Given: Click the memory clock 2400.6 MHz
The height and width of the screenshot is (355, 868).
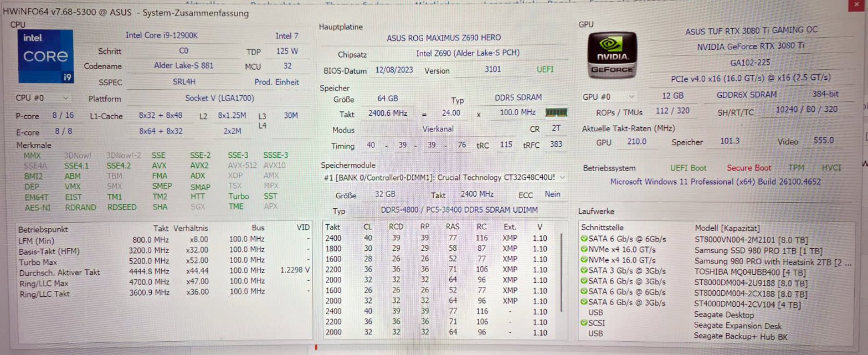Looking at the screenshot, I should (387, 113).
